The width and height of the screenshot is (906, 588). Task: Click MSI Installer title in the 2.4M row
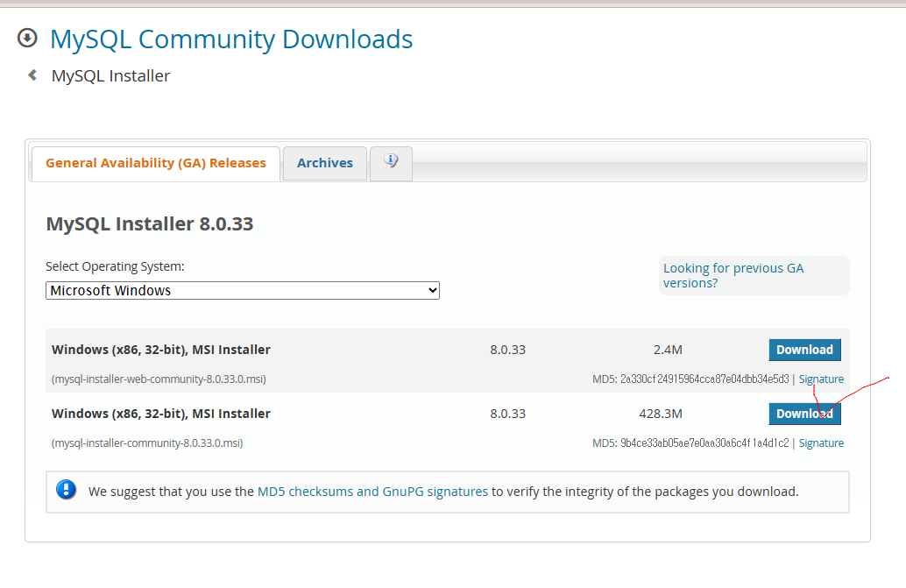[161, 350]
